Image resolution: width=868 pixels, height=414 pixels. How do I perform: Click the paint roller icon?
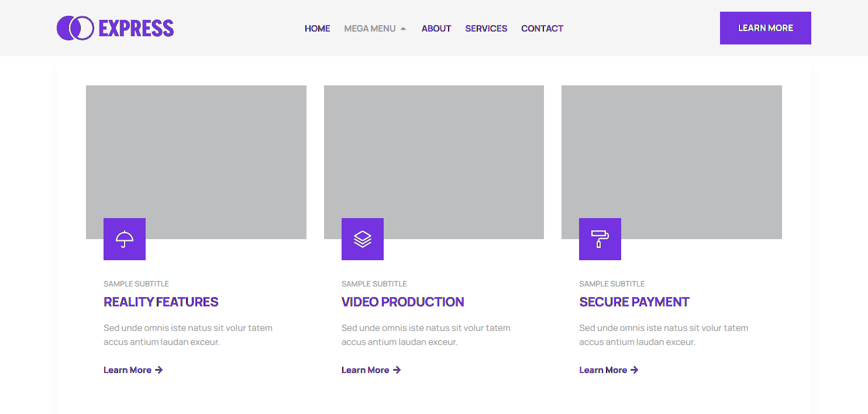(600, 239)
